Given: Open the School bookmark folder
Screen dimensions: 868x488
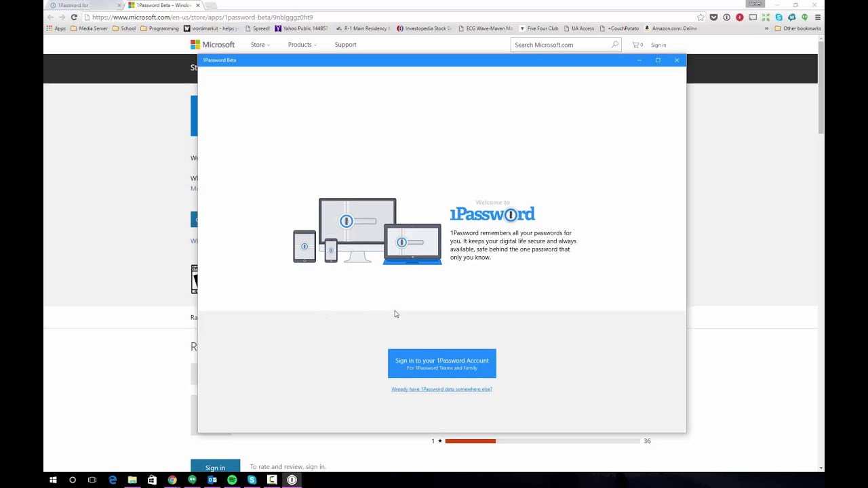Looking at the screenshot, I should pos(124,28).
